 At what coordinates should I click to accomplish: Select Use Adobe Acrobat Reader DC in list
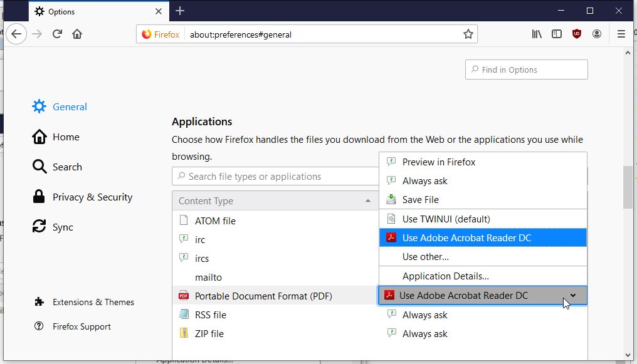click(x=483, y=238)
